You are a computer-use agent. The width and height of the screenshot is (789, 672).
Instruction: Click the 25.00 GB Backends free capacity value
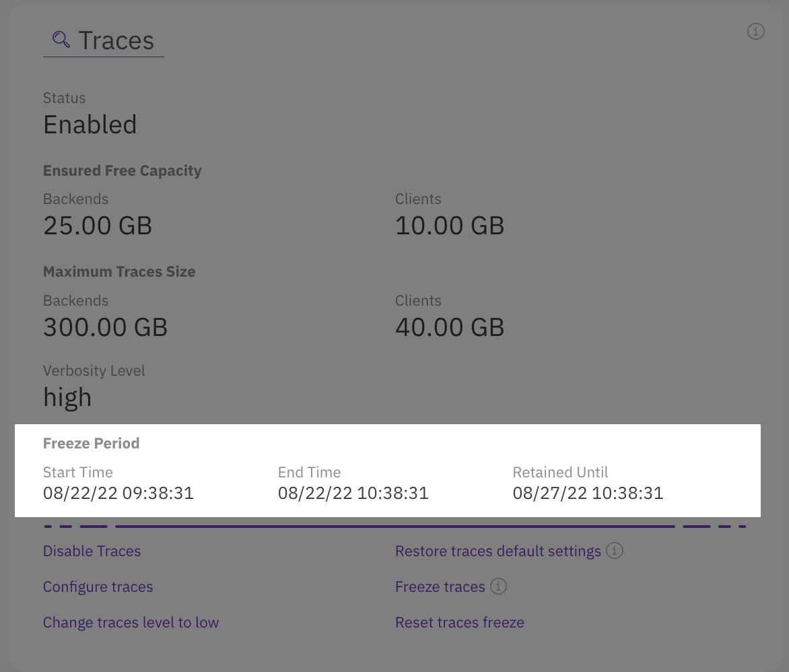(x=98, y=226)
